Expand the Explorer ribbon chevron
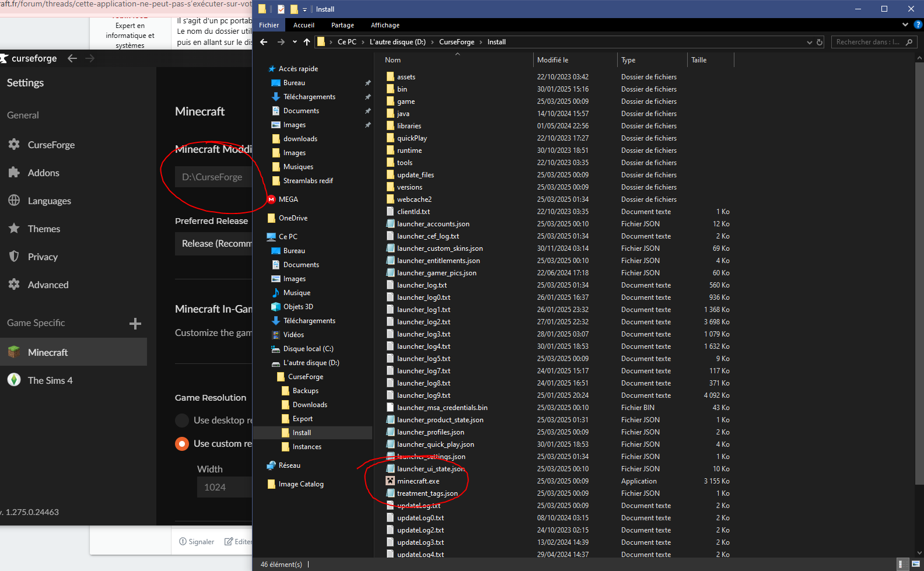Image resolution: width=924 pixels, height=571 pixels. (905, 25)
